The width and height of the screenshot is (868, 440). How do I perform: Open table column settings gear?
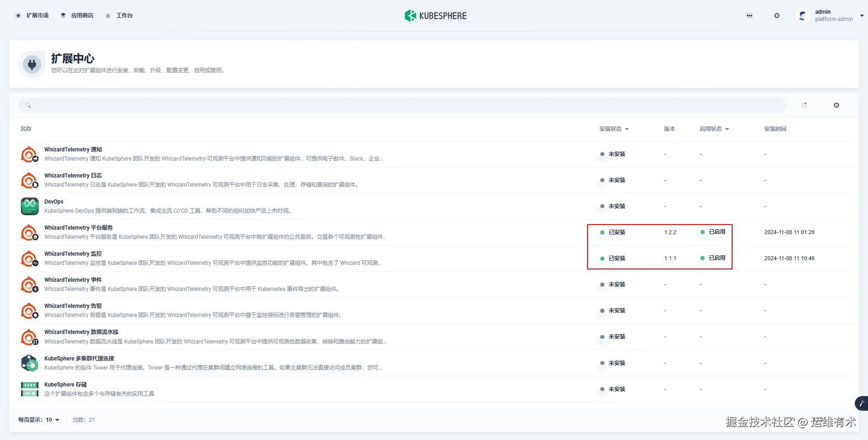(836, 105)
